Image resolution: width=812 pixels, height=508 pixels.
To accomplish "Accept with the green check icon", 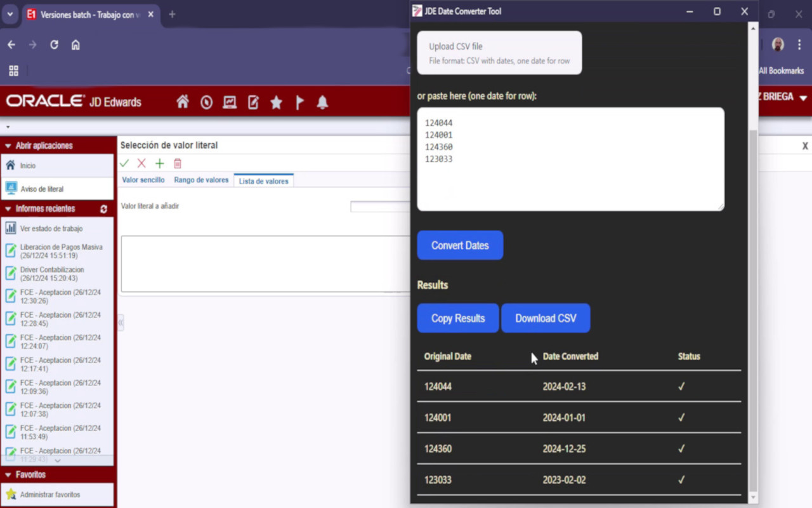I will pos(124,163).
